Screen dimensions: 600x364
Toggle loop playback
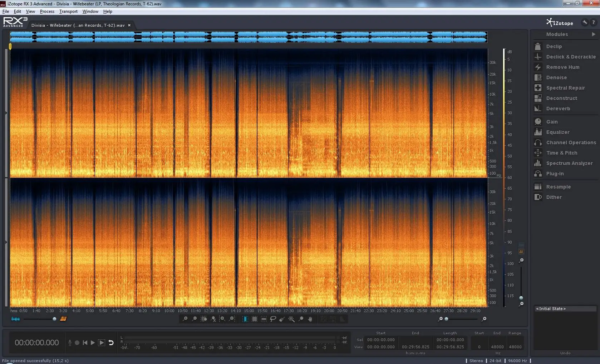click(111, 343)
